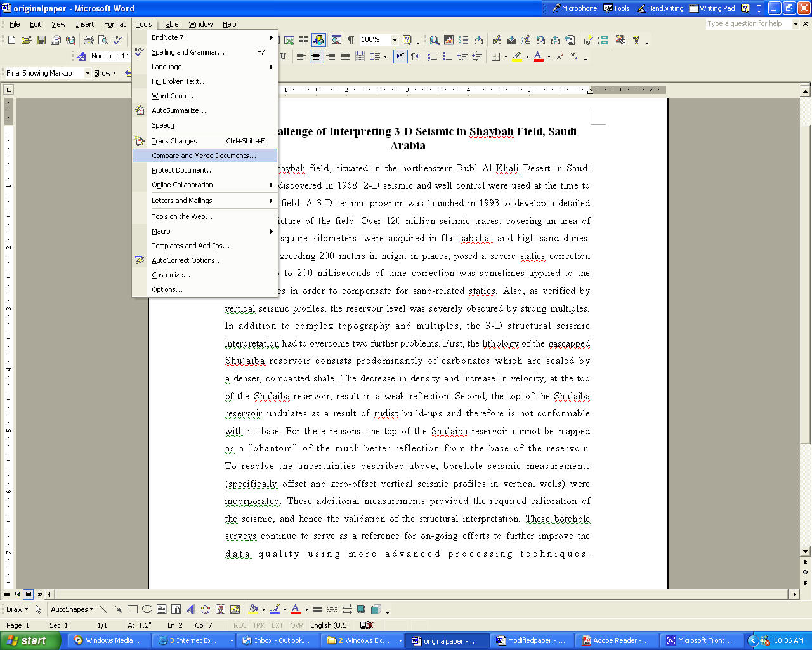The image size is (812, 650).
Task: Choose Track Changes menu entry
Action: tap(205, 141)
